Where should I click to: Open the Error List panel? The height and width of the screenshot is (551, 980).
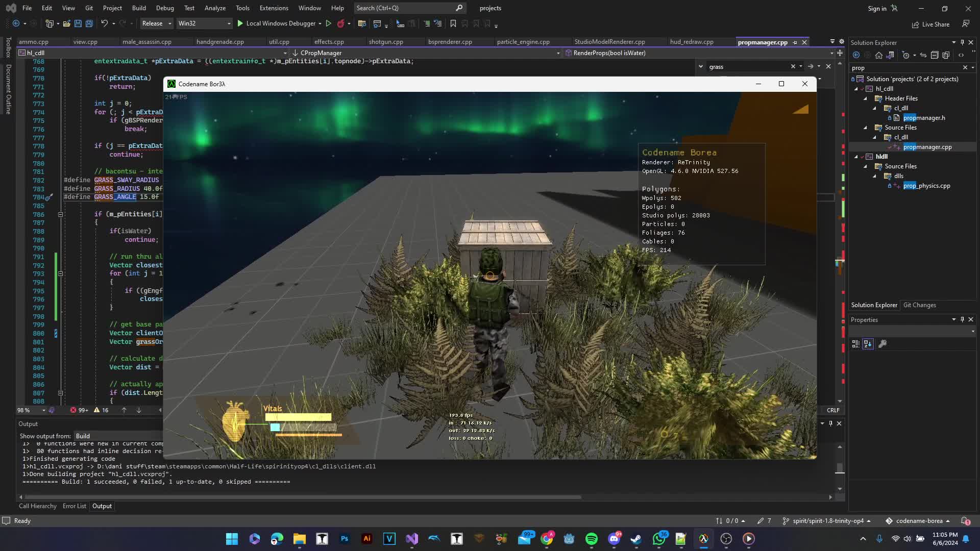tap(74, 506)
